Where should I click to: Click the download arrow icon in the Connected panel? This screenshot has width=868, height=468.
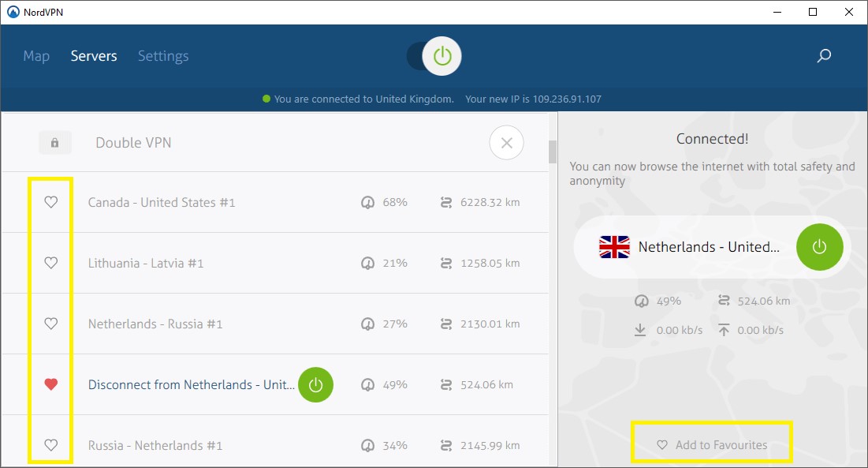click(640, 330)
